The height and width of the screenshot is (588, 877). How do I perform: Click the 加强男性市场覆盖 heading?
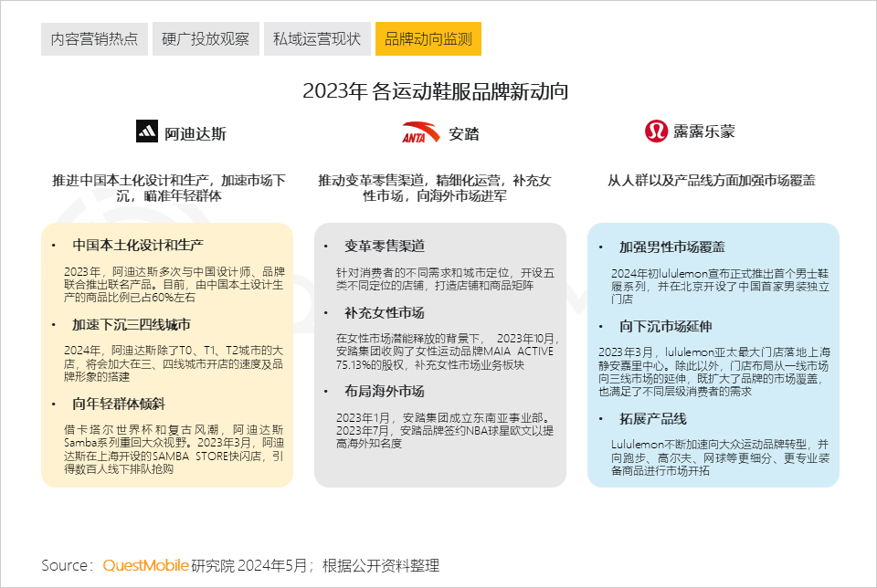tap(672, 247)
